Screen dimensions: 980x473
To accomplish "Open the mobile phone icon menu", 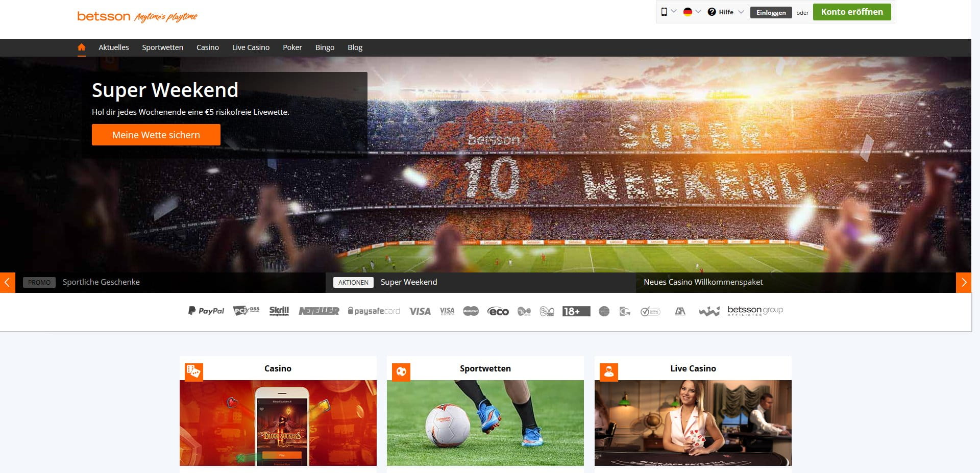I will (x=664, y=12).
